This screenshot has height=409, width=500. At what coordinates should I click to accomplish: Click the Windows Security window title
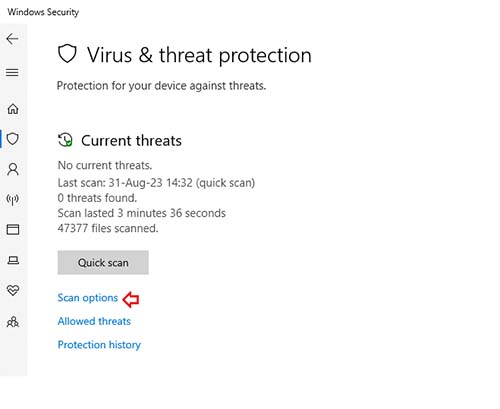(43, 12)
